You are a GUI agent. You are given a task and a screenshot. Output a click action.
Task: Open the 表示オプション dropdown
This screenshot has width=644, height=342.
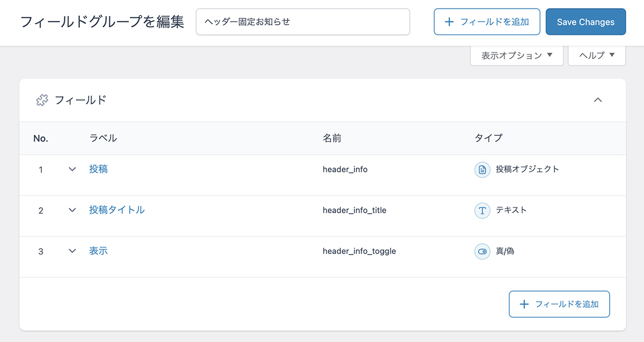coord(516,55)
